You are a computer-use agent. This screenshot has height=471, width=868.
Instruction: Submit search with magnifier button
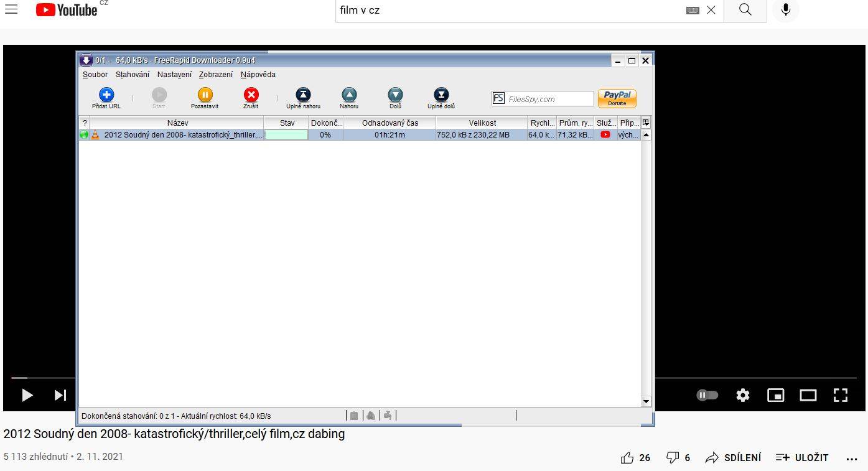pos(745,10)
